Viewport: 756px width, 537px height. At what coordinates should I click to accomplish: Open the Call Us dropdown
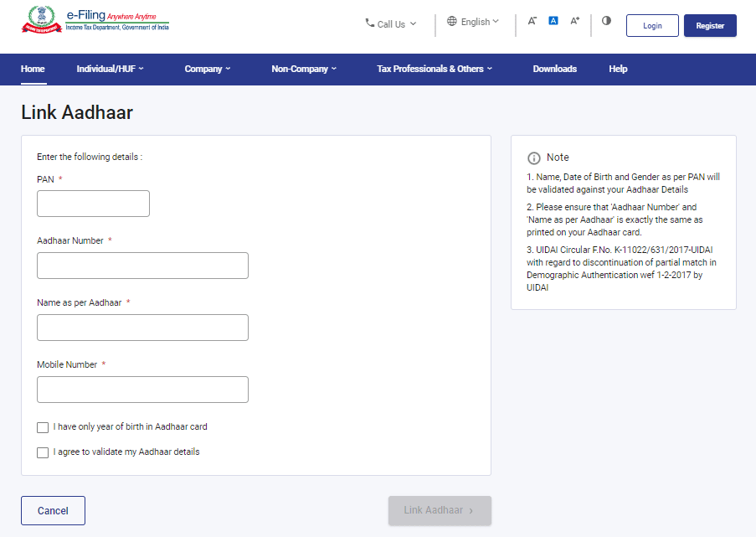tap(391, 23)
